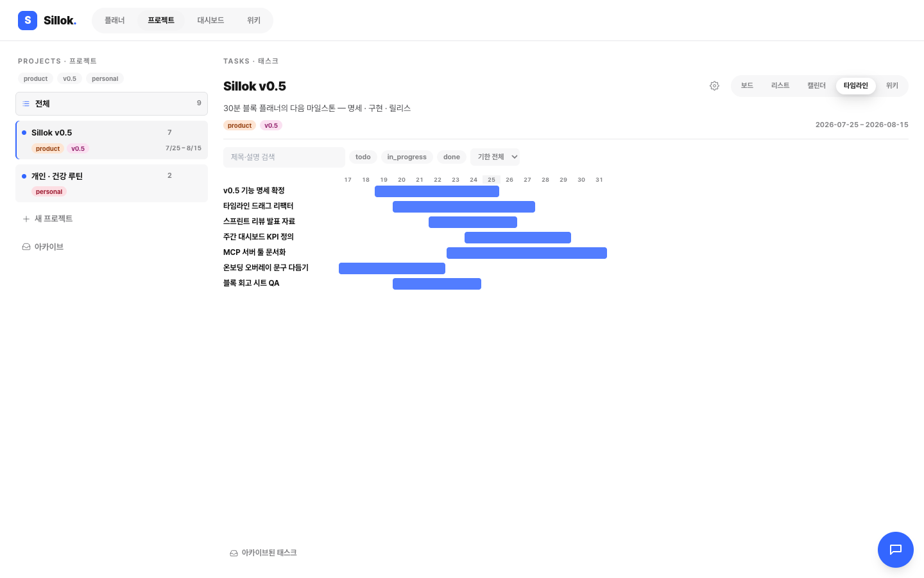Create a 새 프로젝트
Viewport: 924px width, 578px height.
[x=47, y=219]
